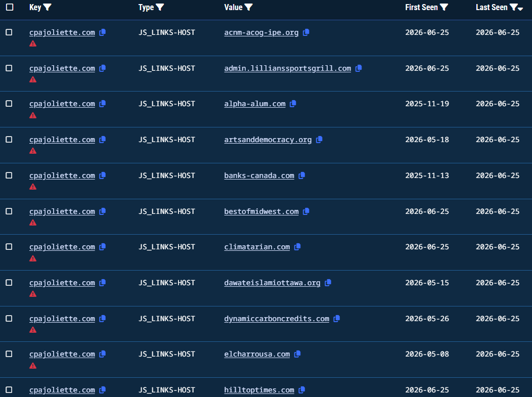Open cpajoliette.com key in admin.lillianssportsgrill.com row
Screen dimensions: 532x397
click(x=62, y=69)
